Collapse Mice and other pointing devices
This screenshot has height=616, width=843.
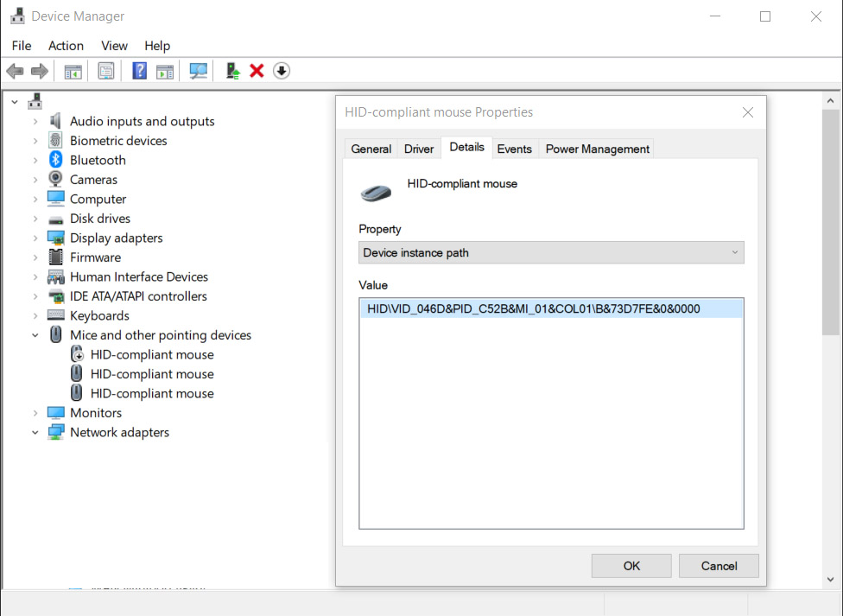35,335
